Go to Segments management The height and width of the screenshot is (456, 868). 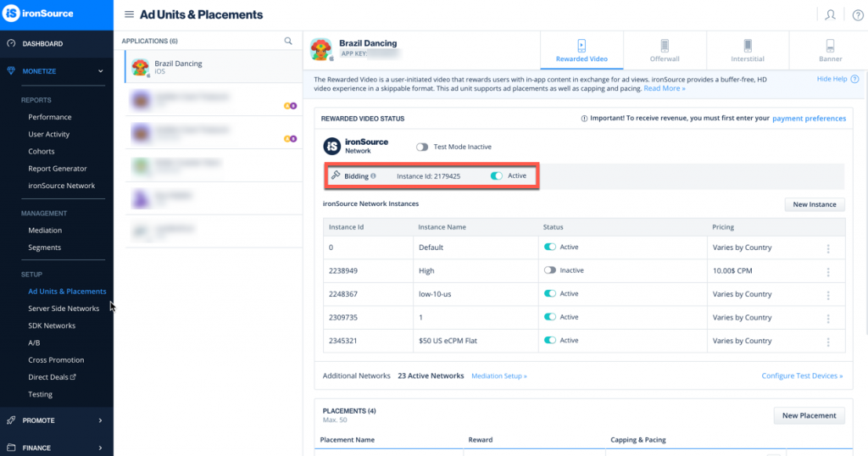pos(44,247)
